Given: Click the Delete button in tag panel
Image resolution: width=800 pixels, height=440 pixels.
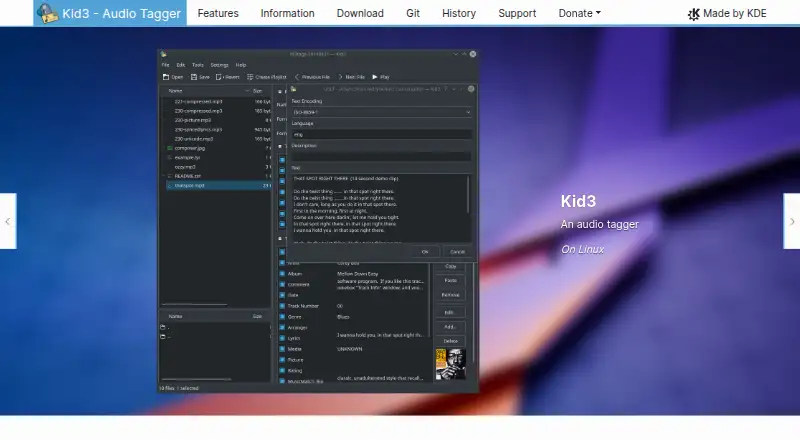Looking at the screenshot, I should click(x=451, y=341).
